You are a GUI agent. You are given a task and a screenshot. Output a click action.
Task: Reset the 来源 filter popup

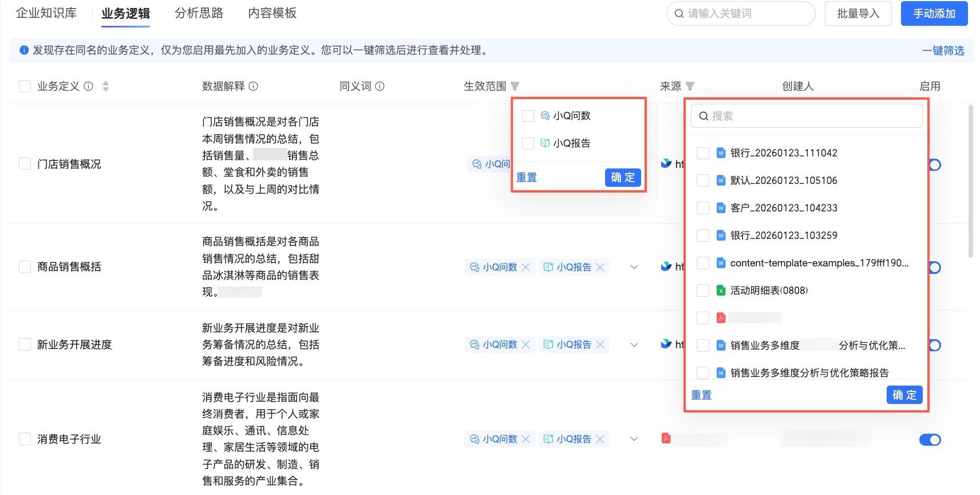click(701, 395)
